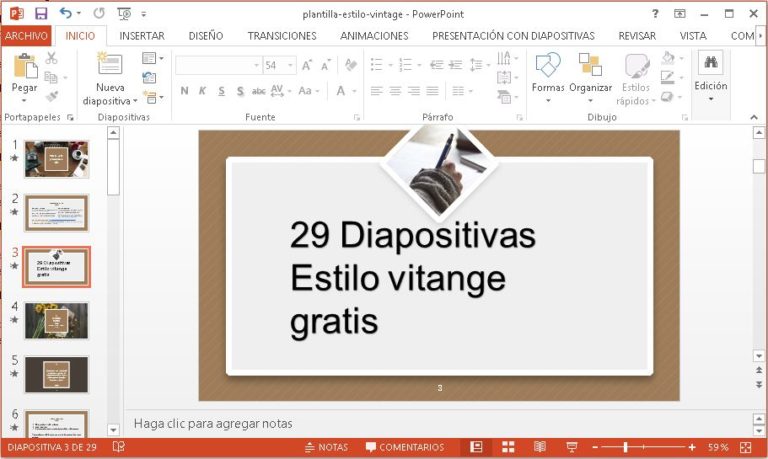Start presentation from beginning icon in title bar
The width and height of the screenshot is (768, 459).
tap(124, 14)
